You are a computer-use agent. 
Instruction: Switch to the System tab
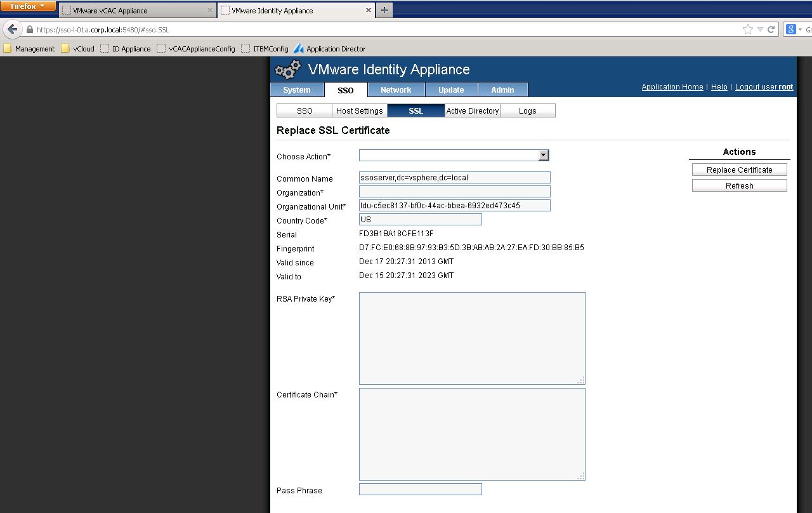pos(297,90)
